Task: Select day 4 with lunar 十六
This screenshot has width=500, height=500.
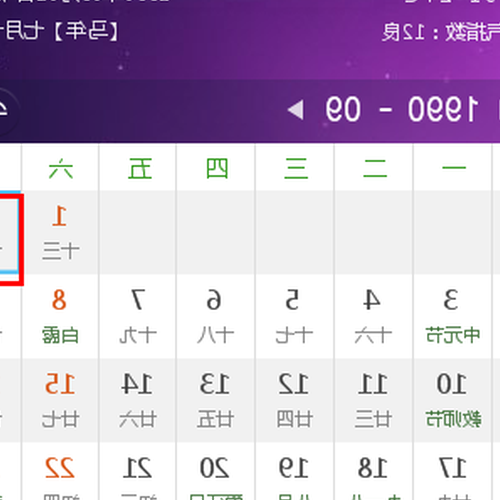Action: click(373, 317)
